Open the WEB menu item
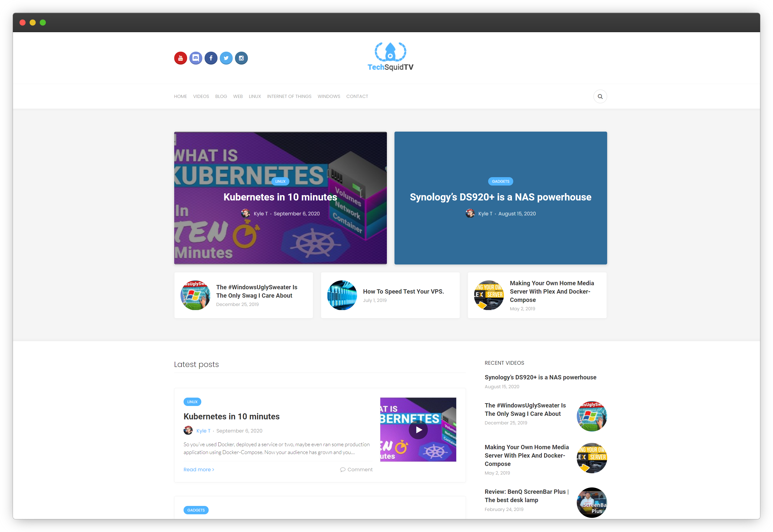This screenshot has width=773, height=532. tap(238, 96)
